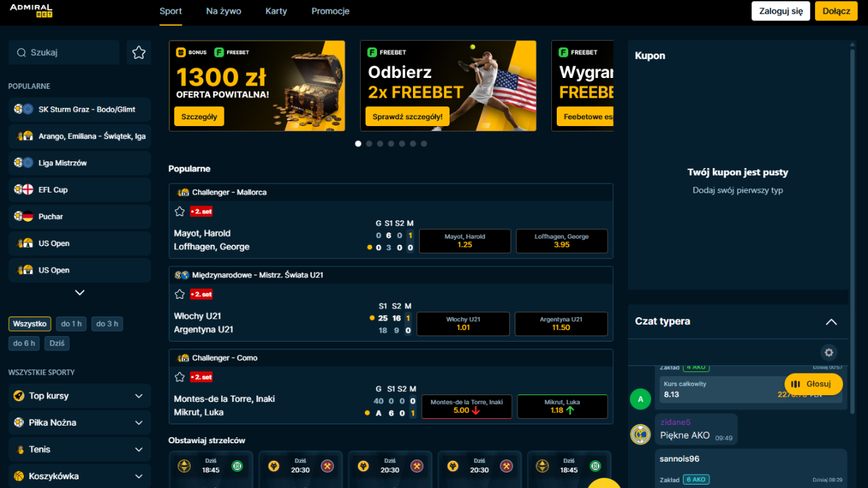Open the 6 AKO bet tag from sannois96
Image resolution: width=868 pixels, height=488 pixels.
[696, 480]
